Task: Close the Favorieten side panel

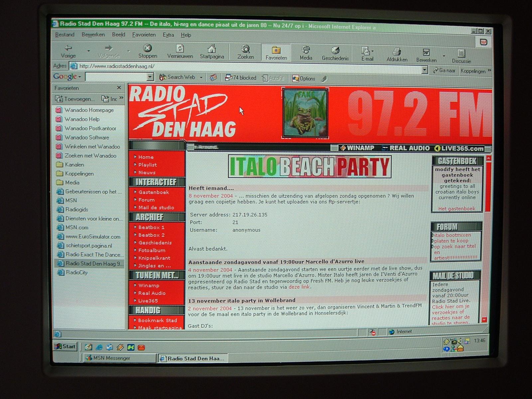Action: click(119, 88)
